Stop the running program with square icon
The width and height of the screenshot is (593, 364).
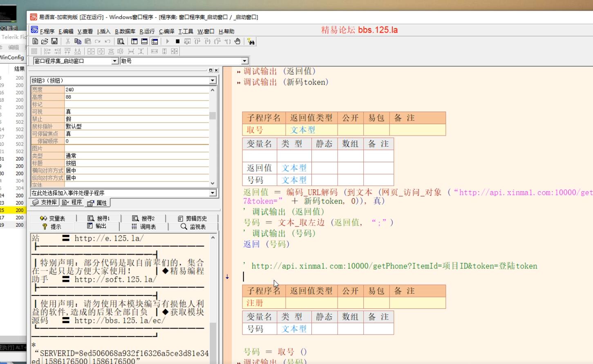[177, 41]
